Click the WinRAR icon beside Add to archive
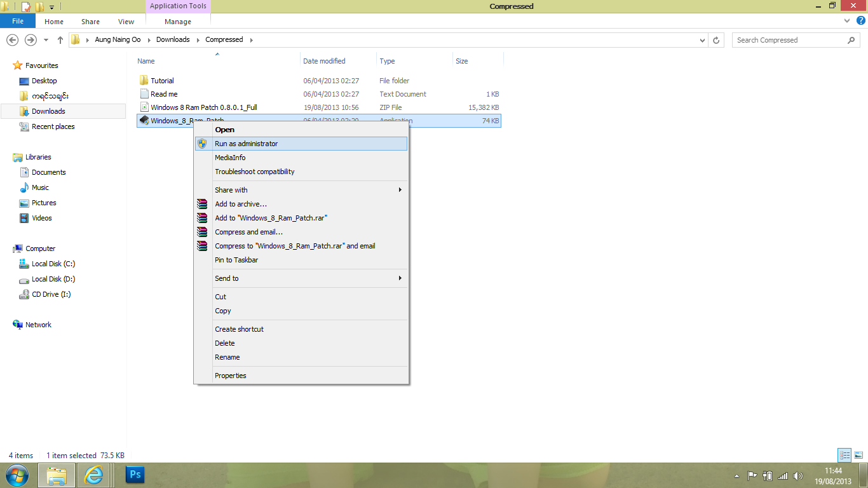Viewport: 868px width, 488px height. click(x=202, y=204)
